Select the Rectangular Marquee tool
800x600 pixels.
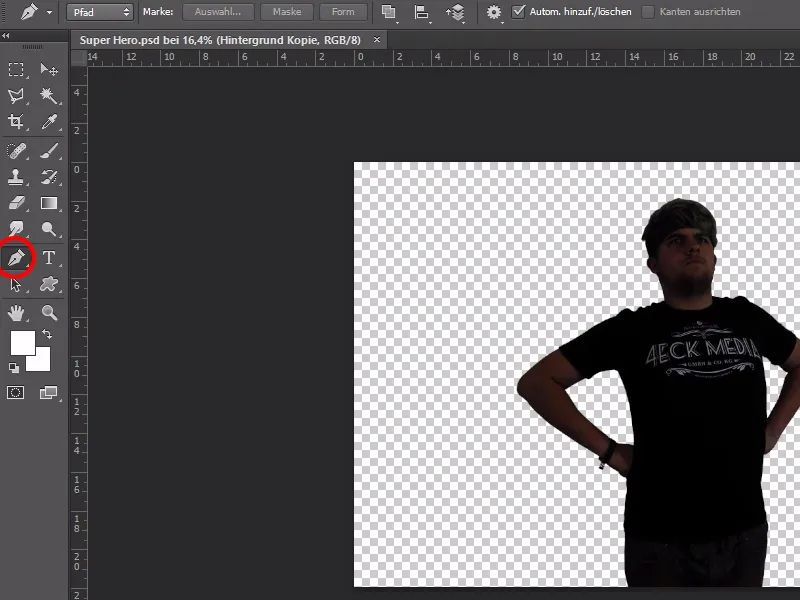click(x=16, y=69)
